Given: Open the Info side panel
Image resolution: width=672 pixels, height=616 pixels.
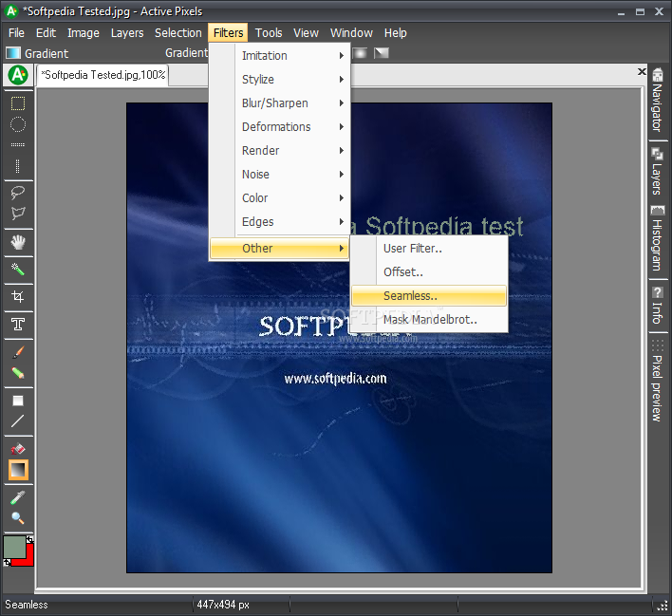Looking at the screenshot, I should [x=658, y=306].
